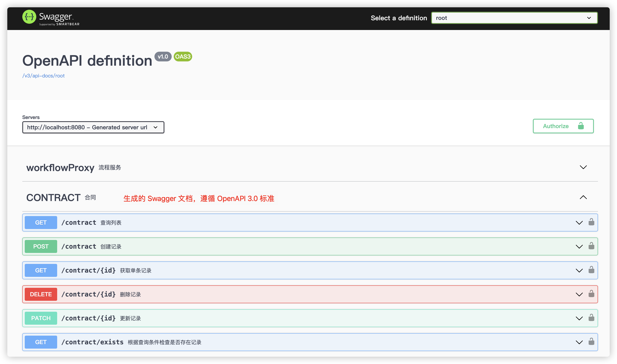Collapse the CONTRACT section chevron

(x=583, y=197)
